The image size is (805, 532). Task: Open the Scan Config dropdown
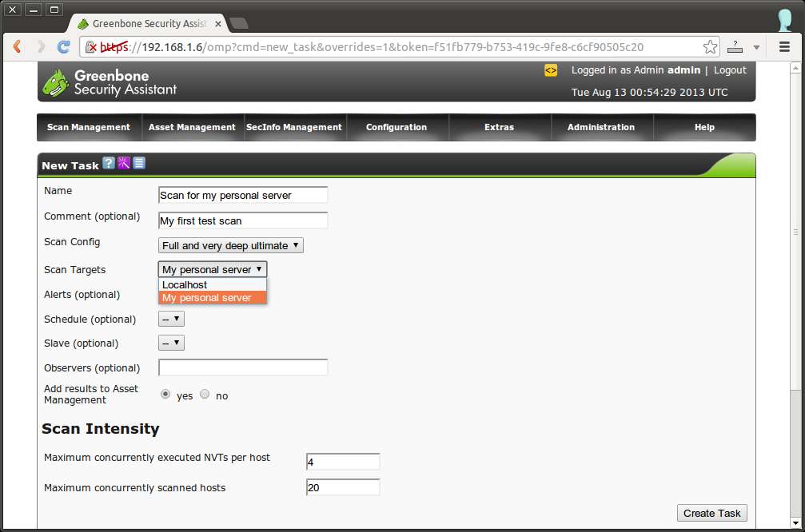pyautogui.click(x=230, y=245)
